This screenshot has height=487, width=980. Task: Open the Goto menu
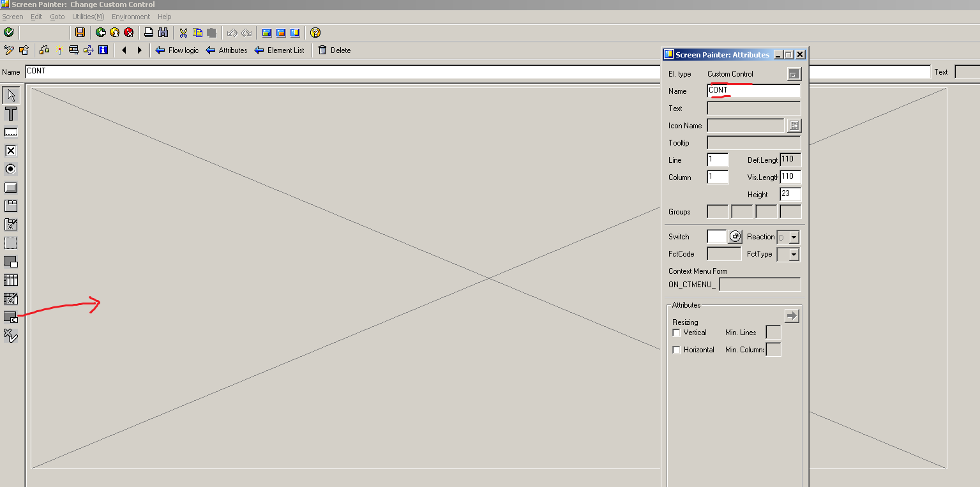(57, 17)
